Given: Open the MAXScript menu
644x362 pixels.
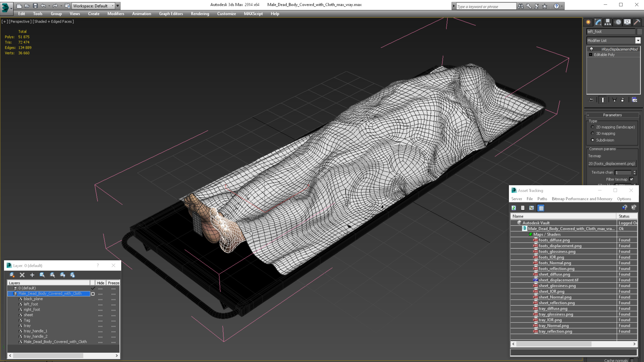Looking at the screenshot, I should click(x=253, y=14).
